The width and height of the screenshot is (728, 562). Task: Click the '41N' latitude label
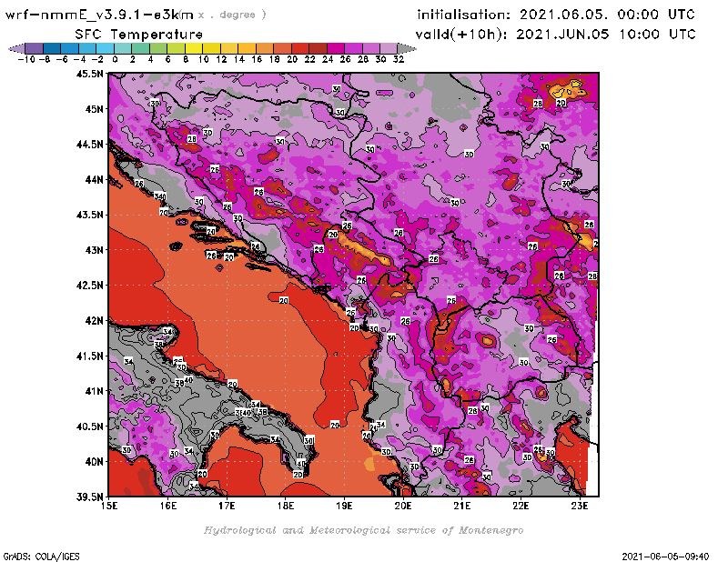pyautogui.click(x=94, y=391)
